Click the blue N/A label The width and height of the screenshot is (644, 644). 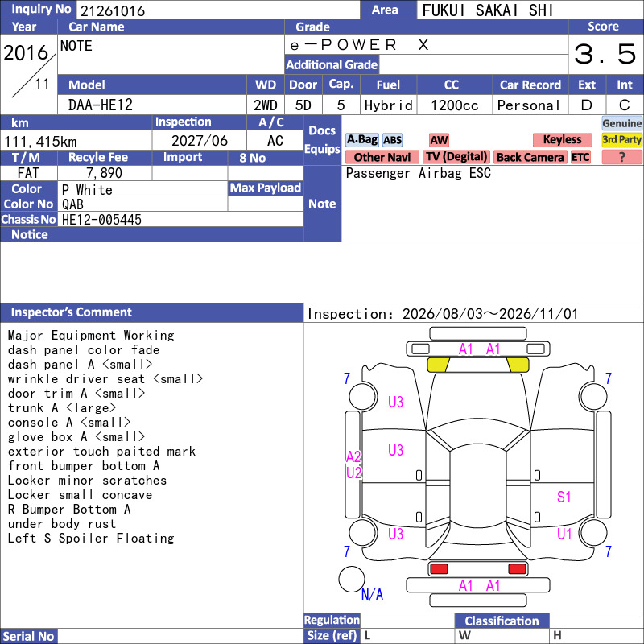point(372,594)
